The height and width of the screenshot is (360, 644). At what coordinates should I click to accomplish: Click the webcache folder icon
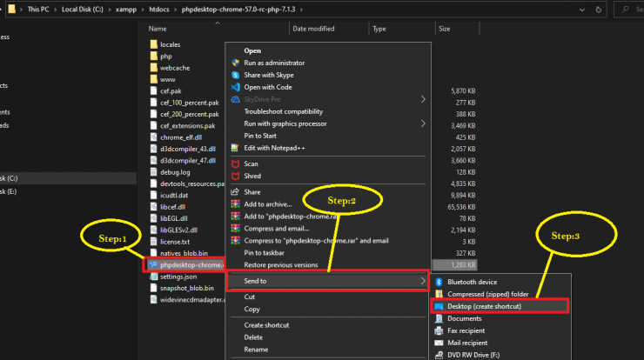point(154,67)
